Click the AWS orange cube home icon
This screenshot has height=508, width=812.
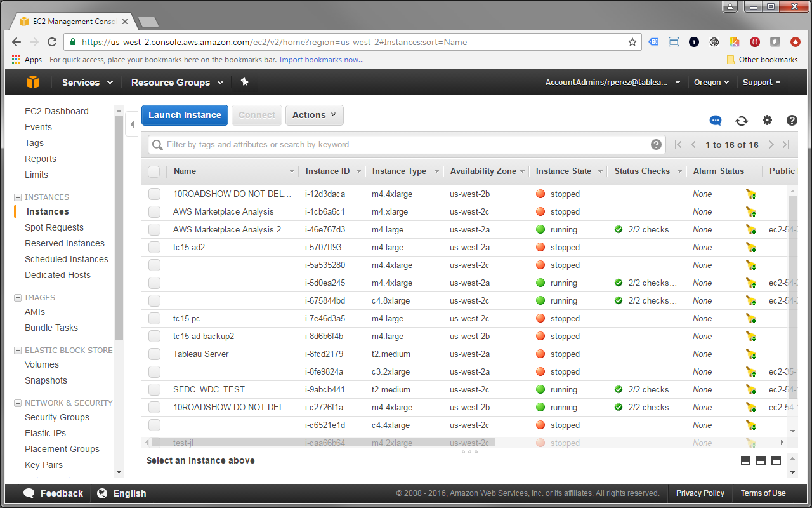[x=32, y=83]
